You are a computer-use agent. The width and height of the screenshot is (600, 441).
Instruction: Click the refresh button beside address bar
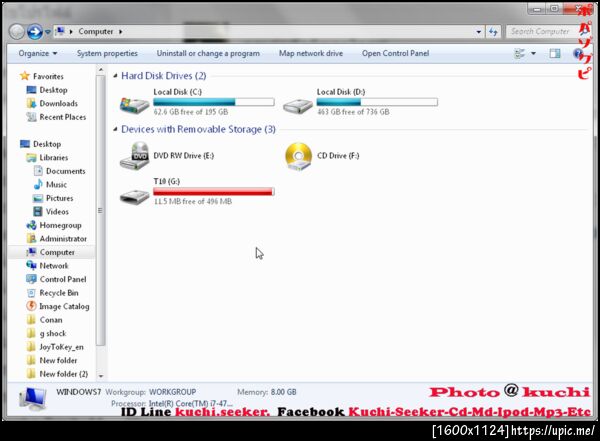pyautogui.click(x=493, y=32)
